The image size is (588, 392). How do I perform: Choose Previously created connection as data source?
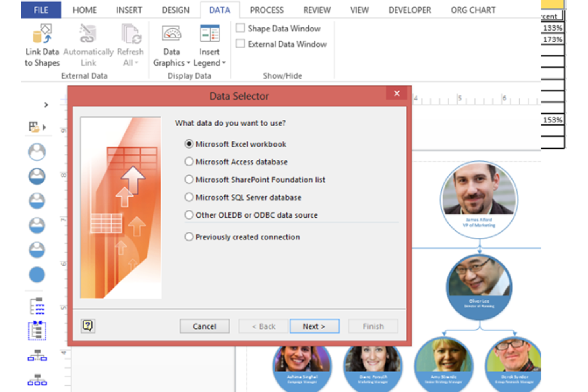point(189,236)
